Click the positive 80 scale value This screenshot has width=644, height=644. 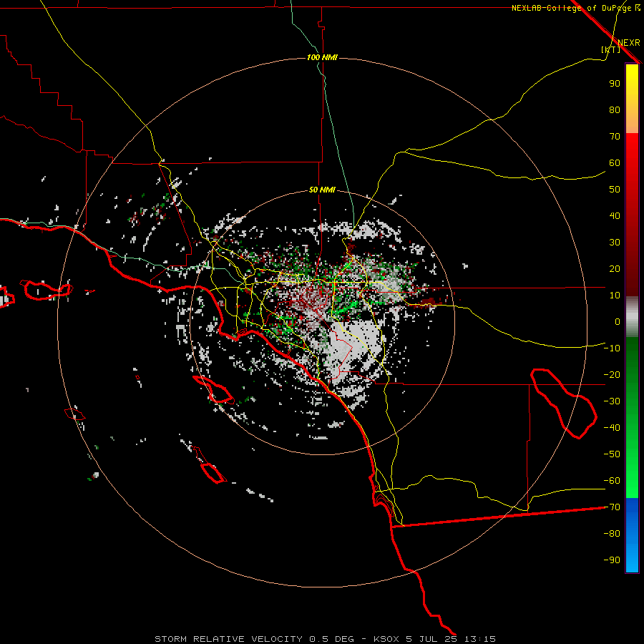615,109
